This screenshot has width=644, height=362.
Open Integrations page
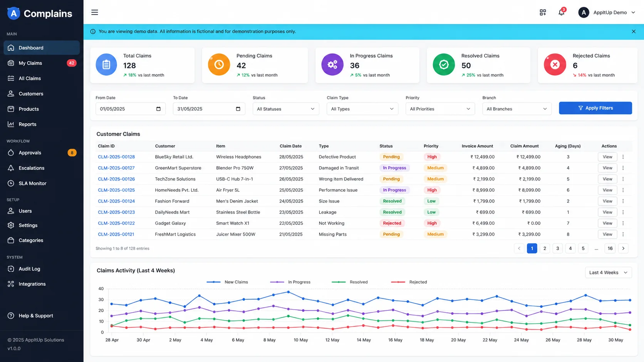pos(42,284)
